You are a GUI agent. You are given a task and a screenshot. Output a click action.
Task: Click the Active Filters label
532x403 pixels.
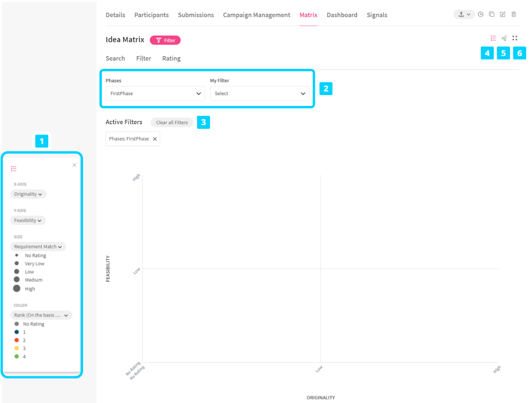[124, 122]
